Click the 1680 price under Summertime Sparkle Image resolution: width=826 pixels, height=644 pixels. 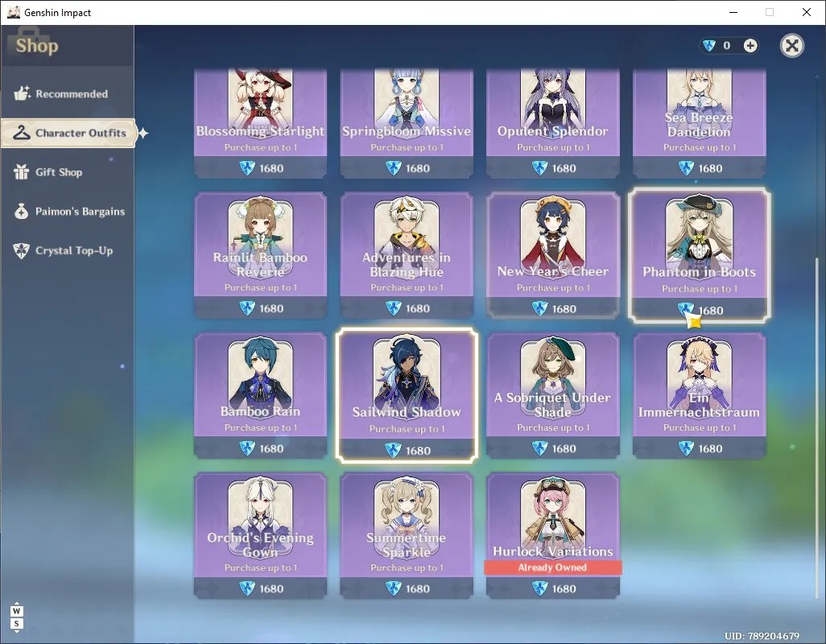(x=418, y=588)
